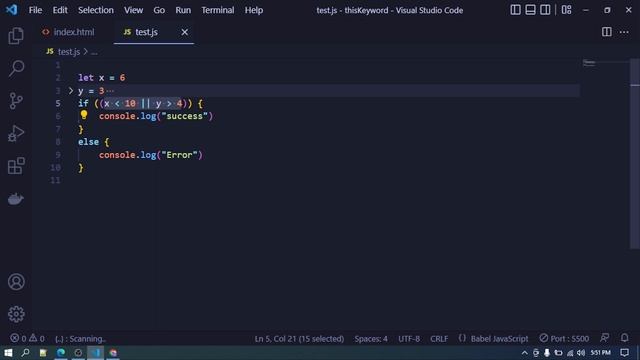
Task: Click the clock showing 5:51 PM
Action: (x=600, y=353)
